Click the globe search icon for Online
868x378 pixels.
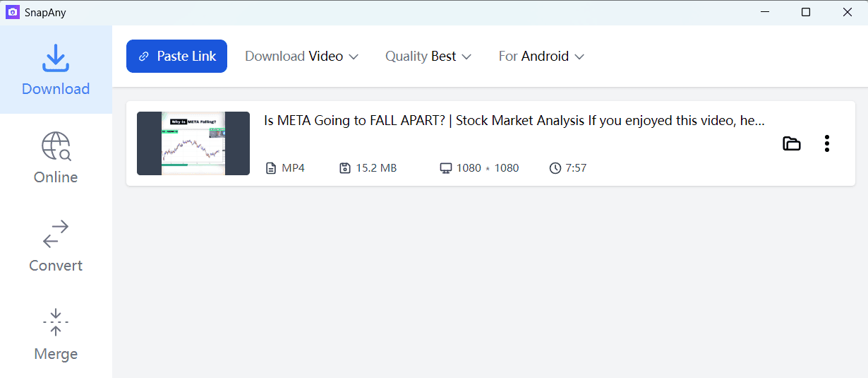click(56, 146)
